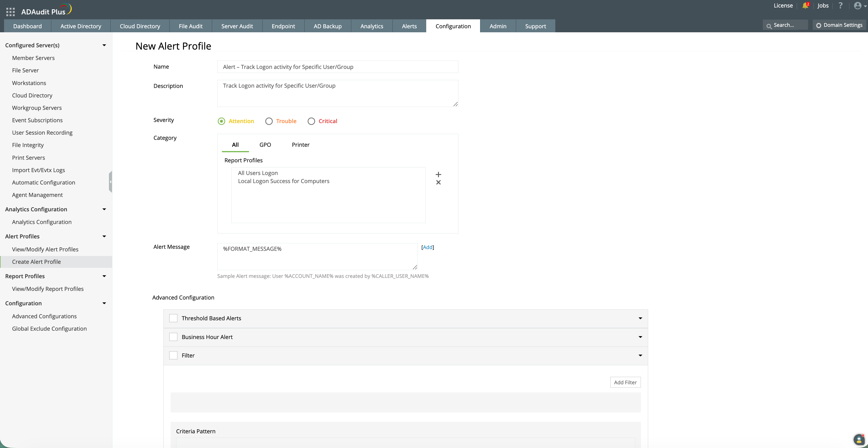Image resolution: width=868 pixels, height=448 pixels.
Task: Select the Critical severity radio button
Action: coord(311,121)
